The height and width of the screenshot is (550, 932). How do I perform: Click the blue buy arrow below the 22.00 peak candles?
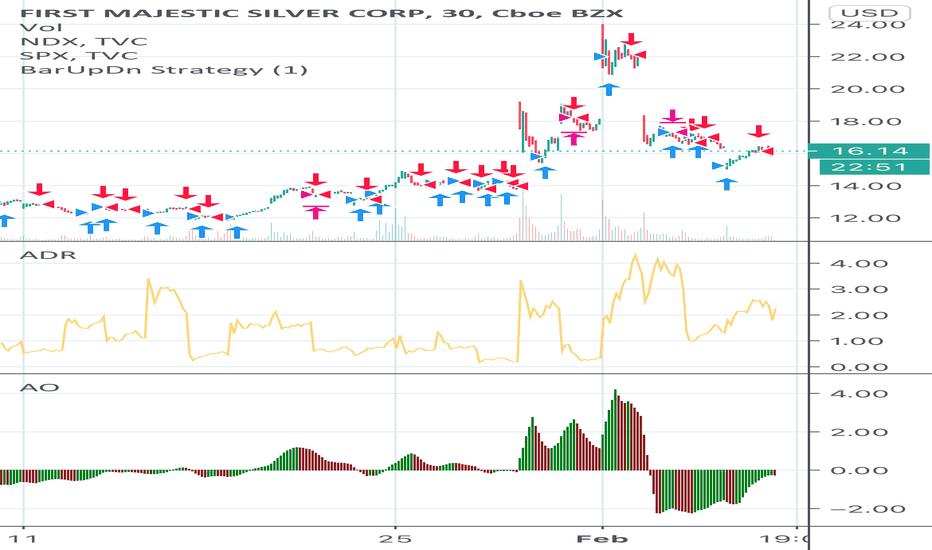(x=609, y=89)
